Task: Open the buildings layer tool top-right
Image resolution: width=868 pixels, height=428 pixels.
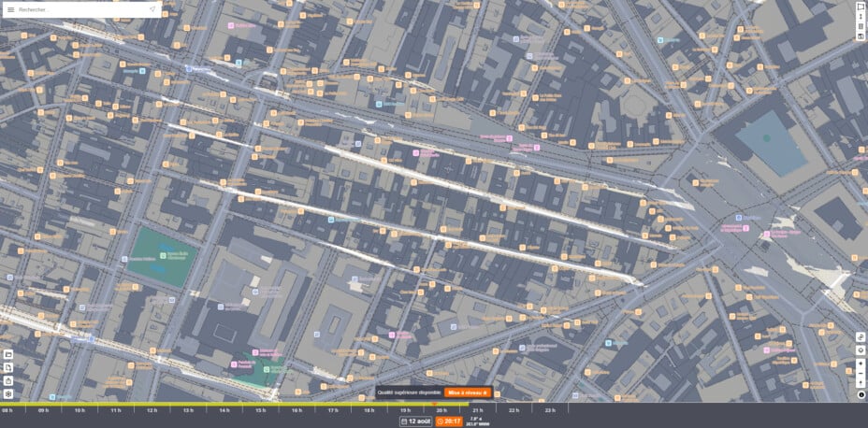Action: pos(861,26)
